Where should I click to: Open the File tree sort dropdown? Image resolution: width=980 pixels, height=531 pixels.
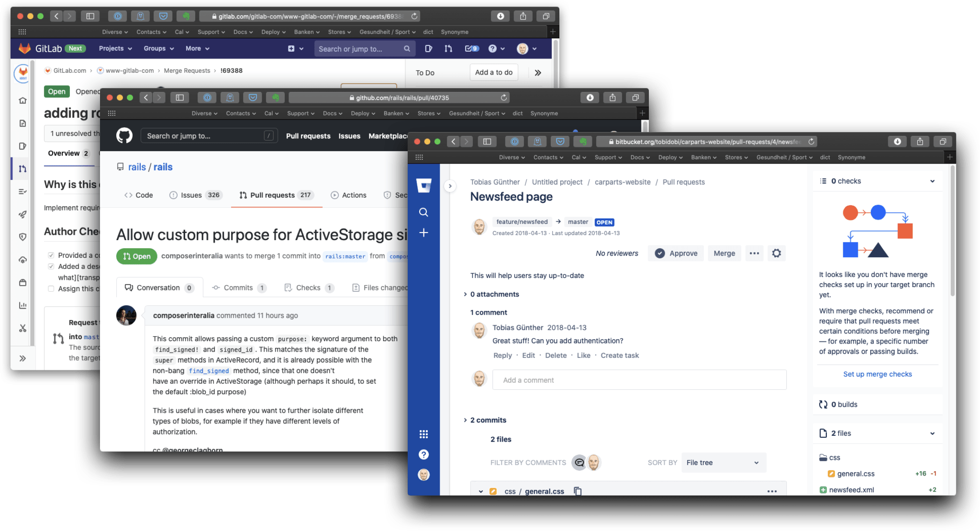coord(723,463)
